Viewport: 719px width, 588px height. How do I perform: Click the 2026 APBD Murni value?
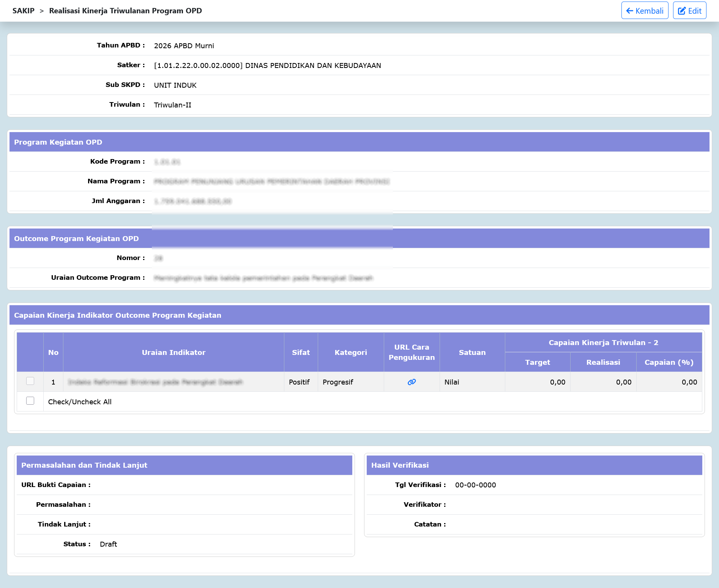184,46
